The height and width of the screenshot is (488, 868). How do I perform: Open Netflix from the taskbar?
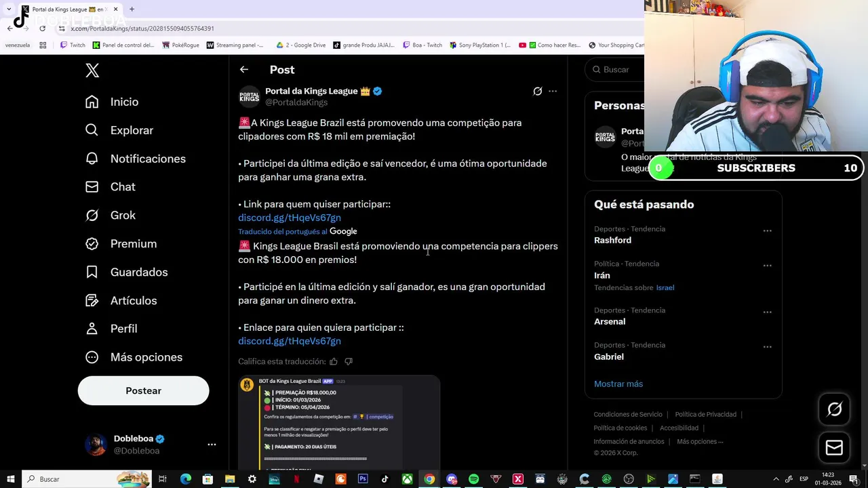point(296,479)
